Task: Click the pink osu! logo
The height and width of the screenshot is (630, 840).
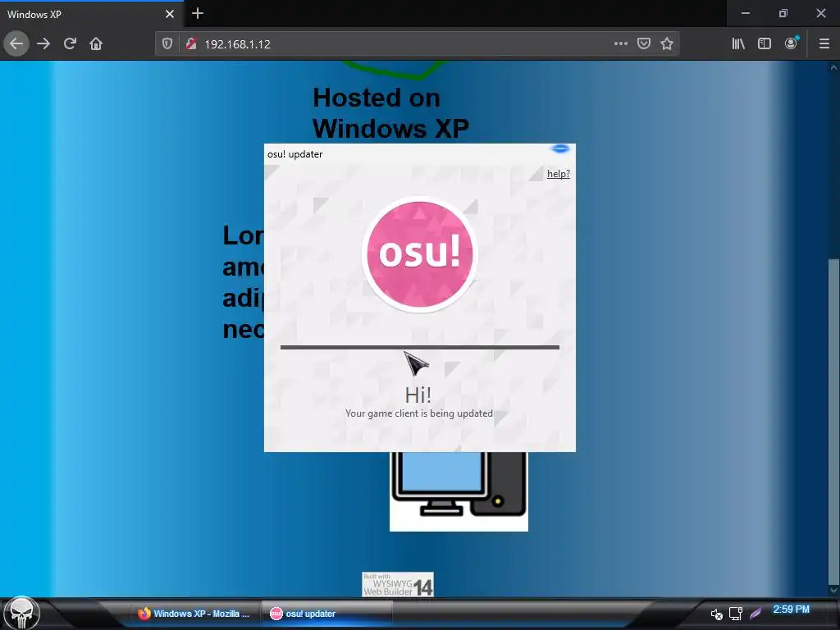Action: coord(419,254)
